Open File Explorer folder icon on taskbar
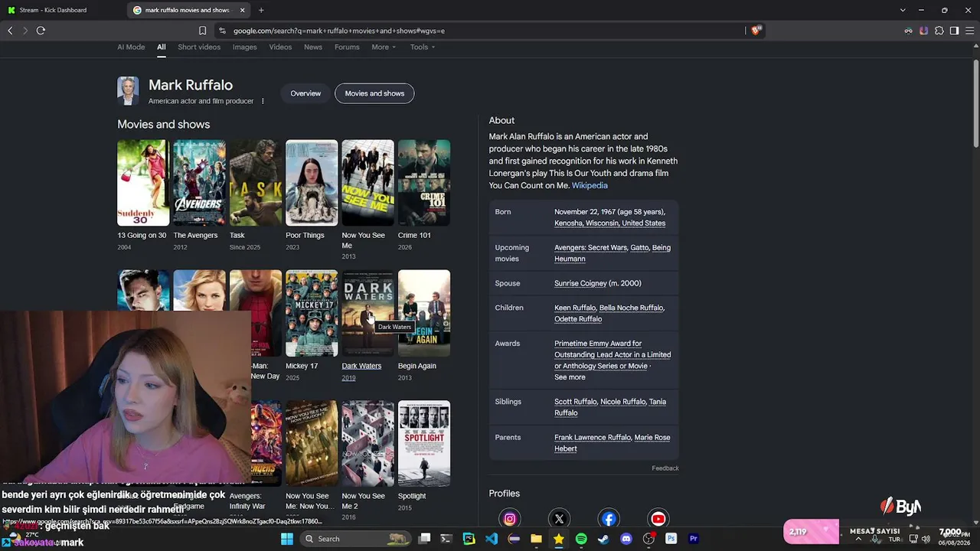Image resolution: width=980 pixels, height=551 pixels. click(x=537, y=539)
